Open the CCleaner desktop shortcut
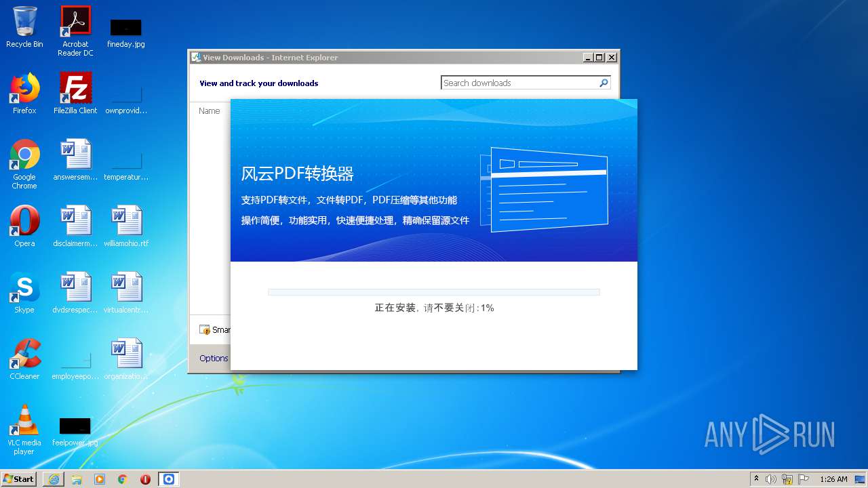Viewport: 868px width, 488px height. click(x=24, y=359)
